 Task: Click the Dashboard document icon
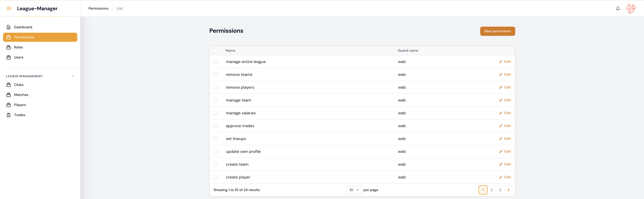click(9, 27)
